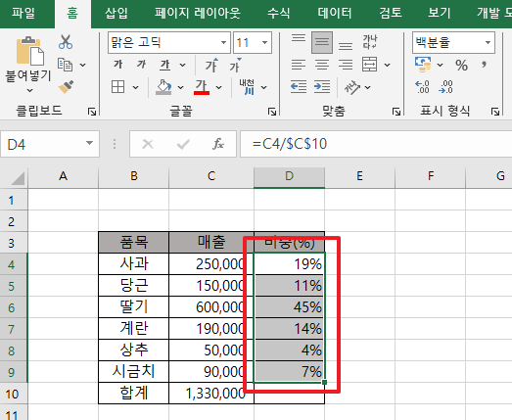Click the Wrap Text icon

tap(370, 42)
